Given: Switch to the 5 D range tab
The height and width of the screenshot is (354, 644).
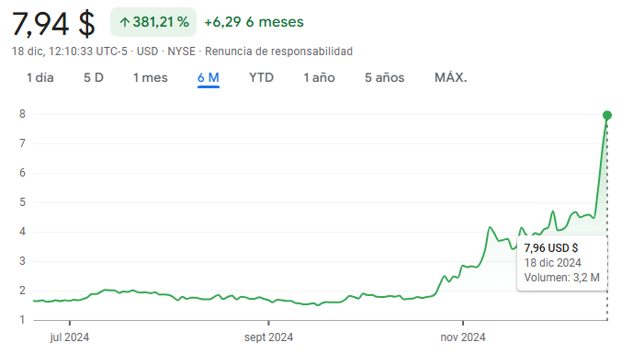Looking at the screenshot, I should click(94, 78).
